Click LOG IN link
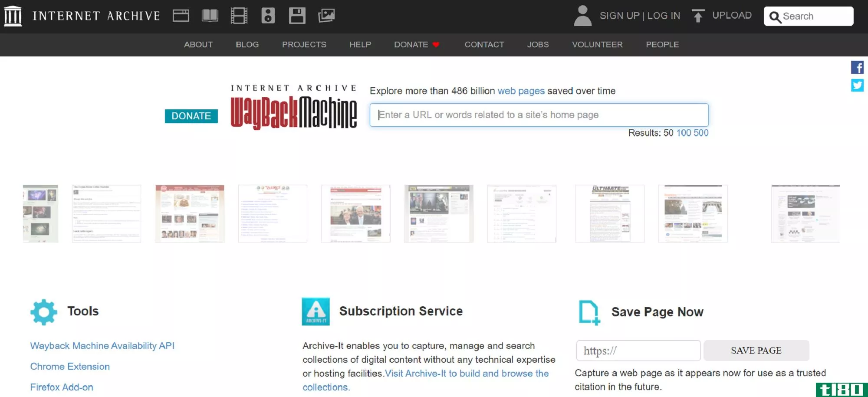Screen dimensions: 868x397 (x=664, y=16)
